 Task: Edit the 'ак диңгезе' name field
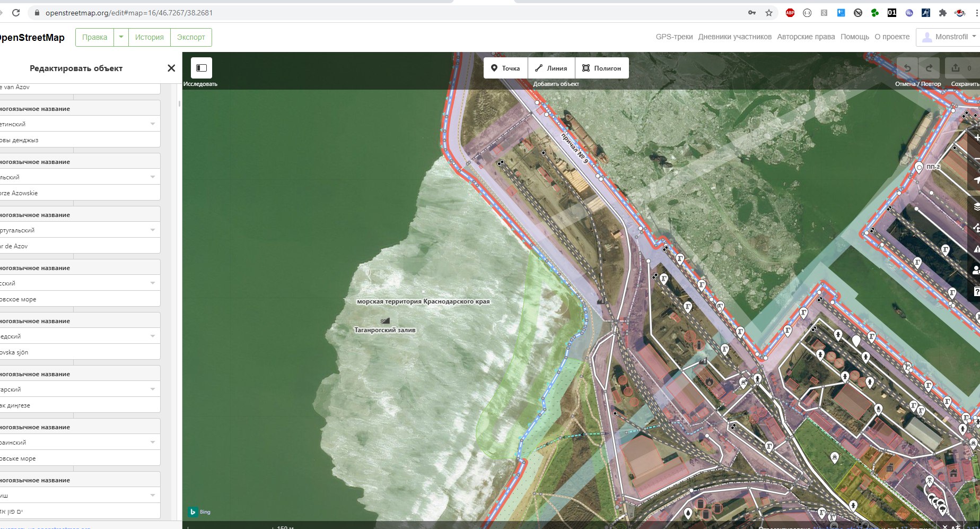[x=80, y=405]
